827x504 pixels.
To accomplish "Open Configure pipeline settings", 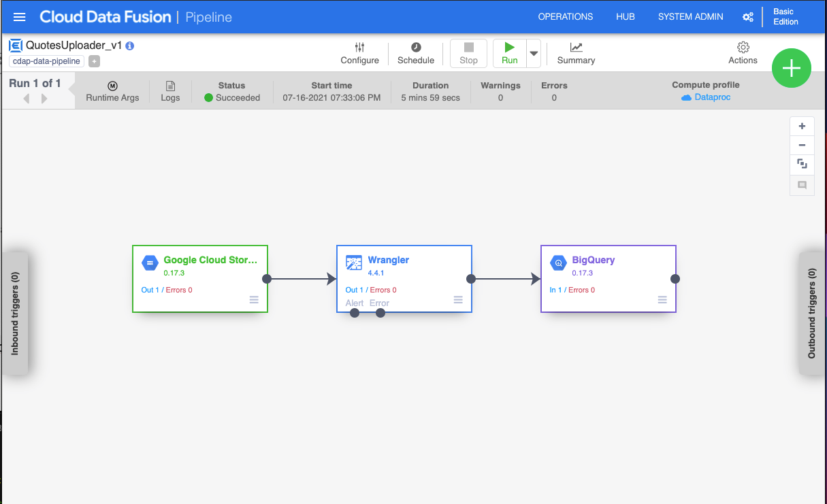I will [359, 54].
